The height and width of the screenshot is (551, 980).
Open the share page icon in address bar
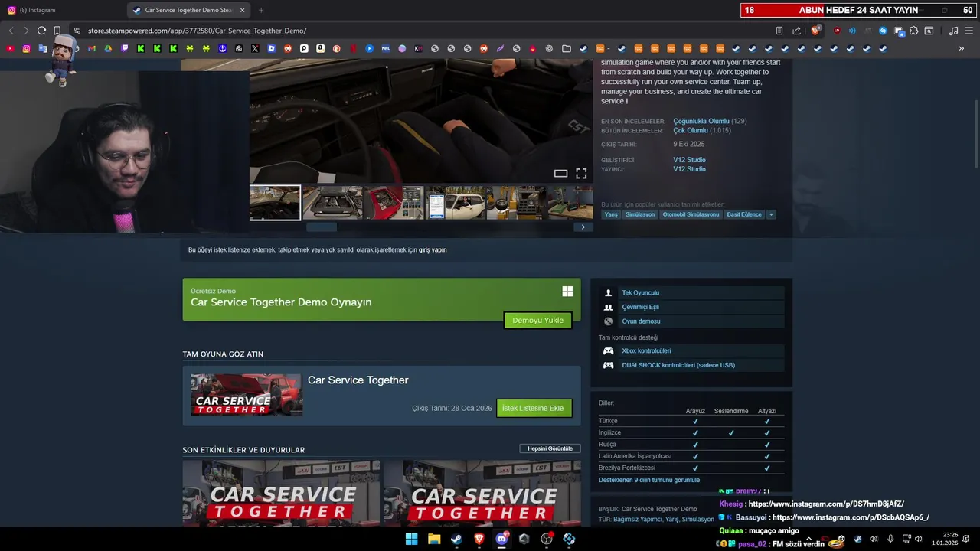click(x=796, y=31)
